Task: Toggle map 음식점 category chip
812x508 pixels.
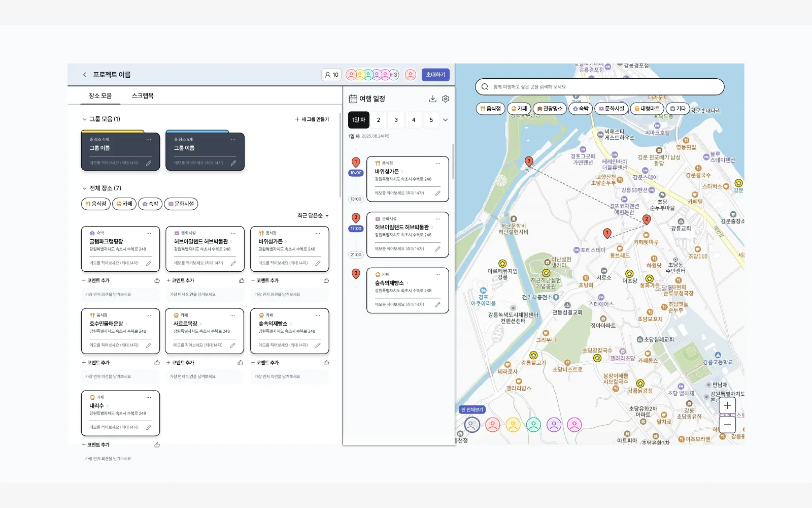Action: click(490, 108)
